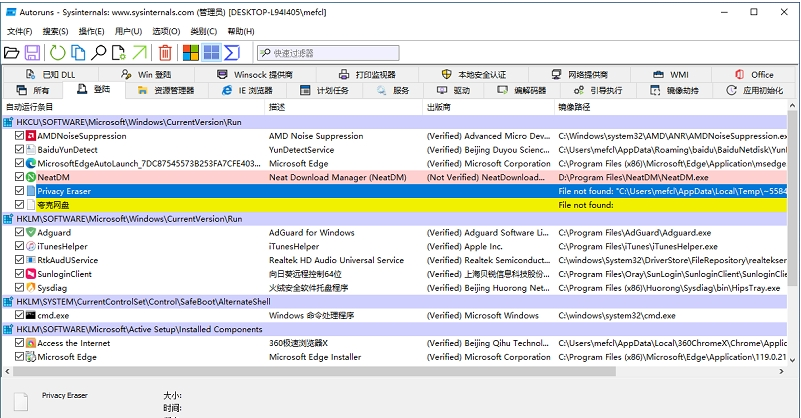
Task: Switch to the Winsock 提供商 tab
Action: coord(254,75)
